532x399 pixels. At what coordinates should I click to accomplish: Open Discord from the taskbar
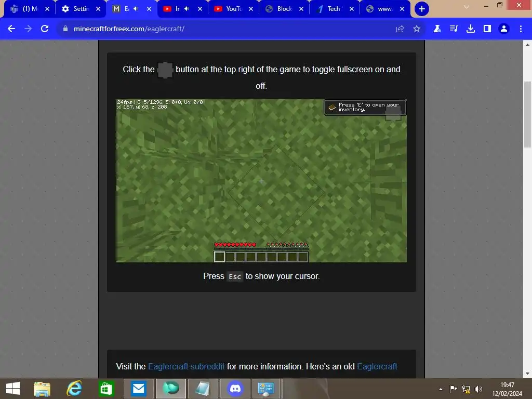tap(235, 389)
